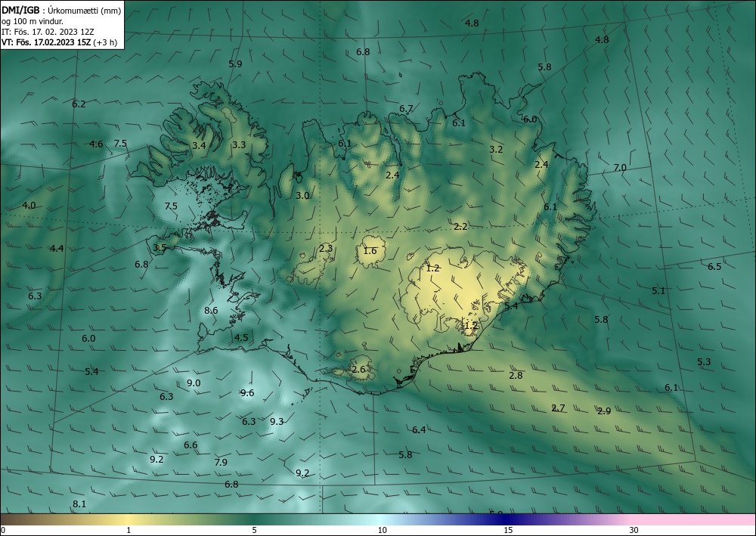This screenshot has width=756, height=536.
Task: Click the map value 2.6 on Mýrdalsjökull
Action: [358, 370]
